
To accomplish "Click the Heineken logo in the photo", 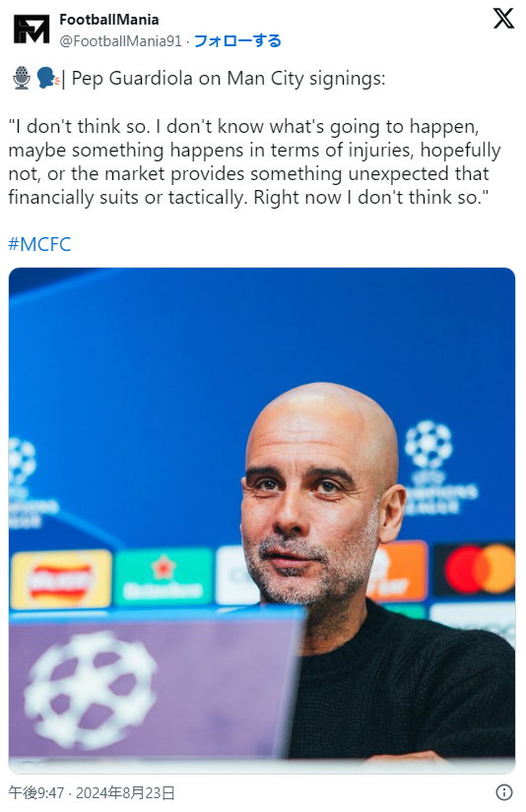I will [x=164, y=577].
